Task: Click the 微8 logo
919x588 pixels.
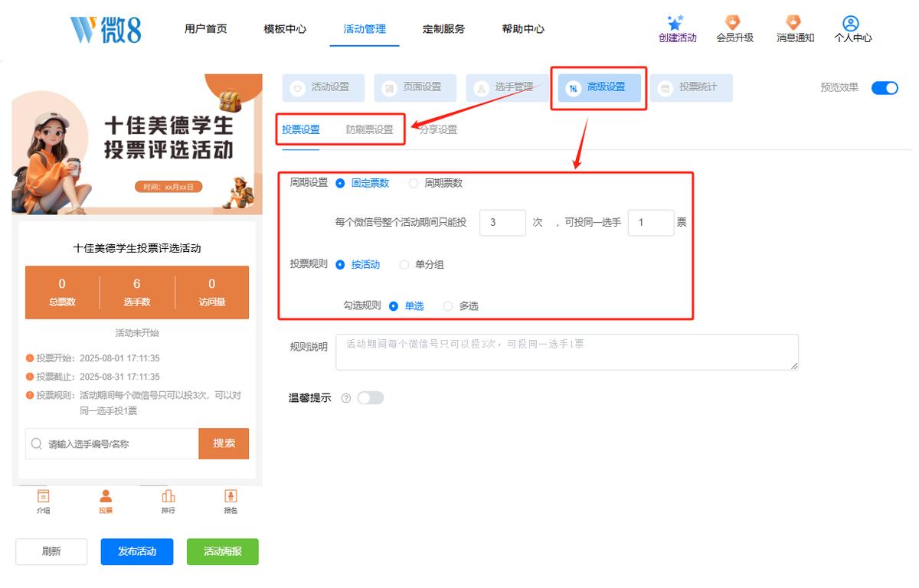Action: [106, 29]
